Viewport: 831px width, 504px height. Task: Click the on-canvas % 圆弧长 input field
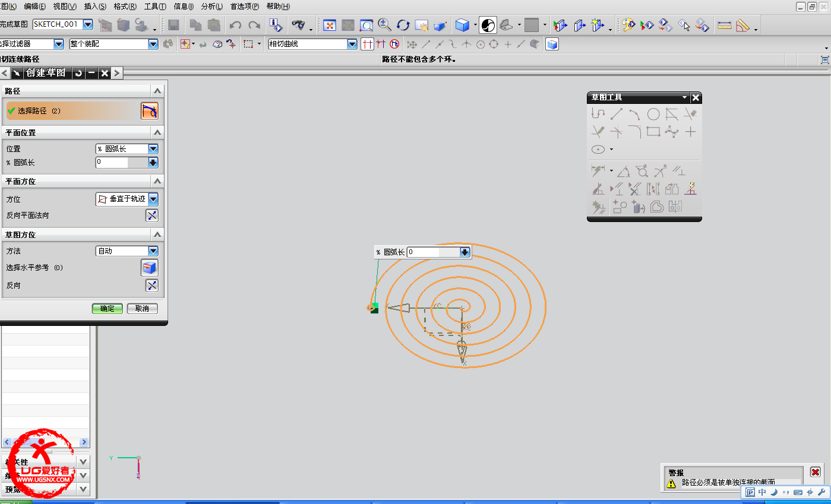(x=434, y=252)
